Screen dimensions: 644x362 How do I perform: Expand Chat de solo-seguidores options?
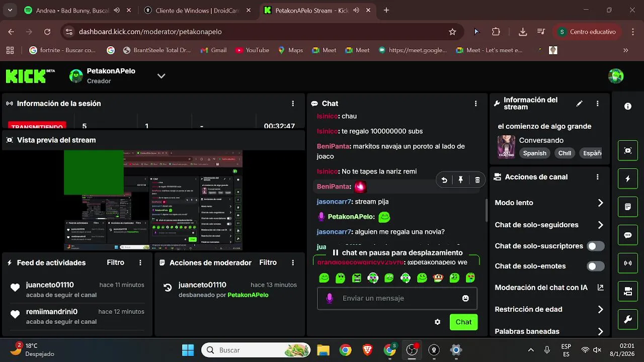[600, 225]
